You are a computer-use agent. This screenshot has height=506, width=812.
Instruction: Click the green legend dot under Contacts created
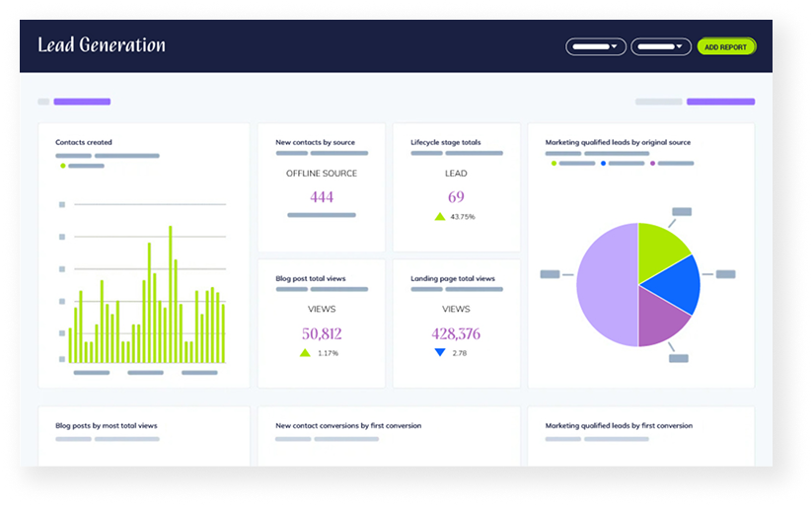coord(63,166)
